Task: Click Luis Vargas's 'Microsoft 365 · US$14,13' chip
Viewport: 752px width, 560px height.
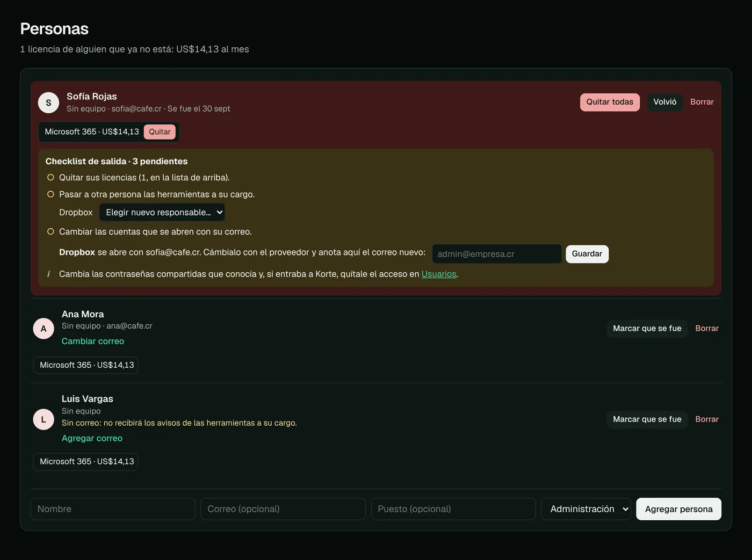Action: pos(86,462)
